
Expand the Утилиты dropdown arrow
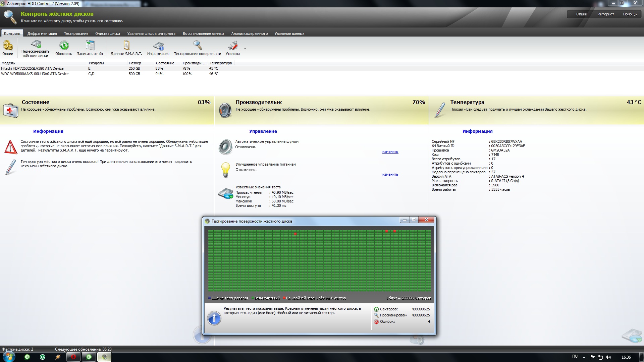[245, 48]
